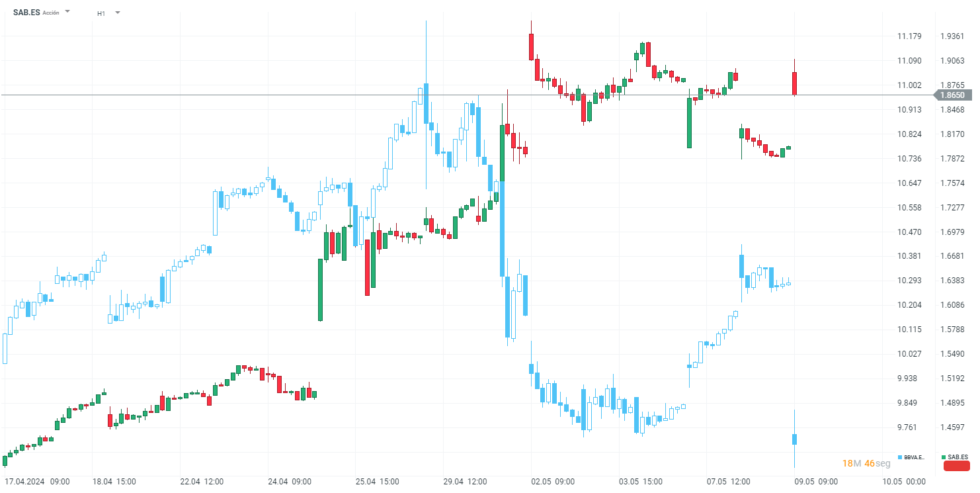Select the 29.04 12:00 time axis marker
The width and height of the screenshot is (980, 493).
pyautogui.click(x=465, y=482)
